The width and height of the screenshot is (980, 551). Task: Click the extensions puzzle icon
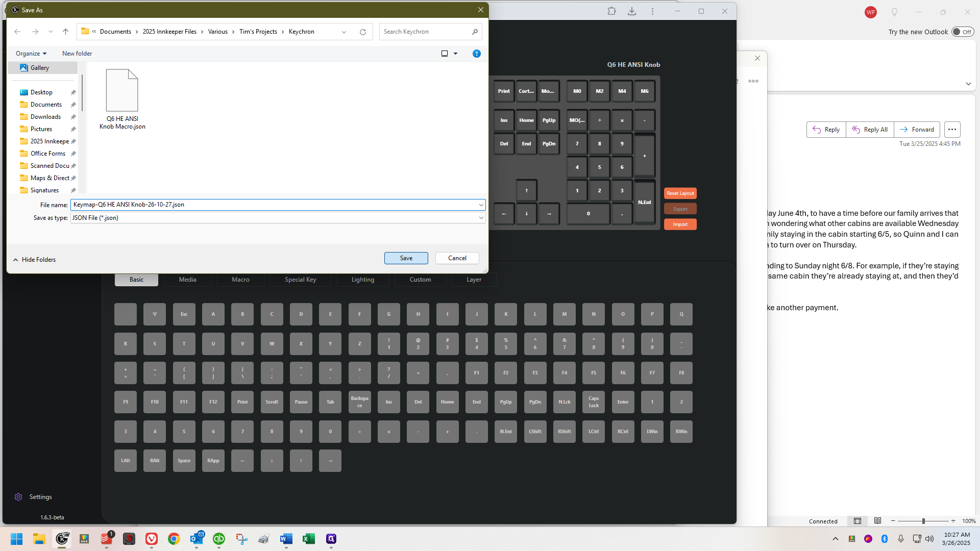tap(611, 11)
